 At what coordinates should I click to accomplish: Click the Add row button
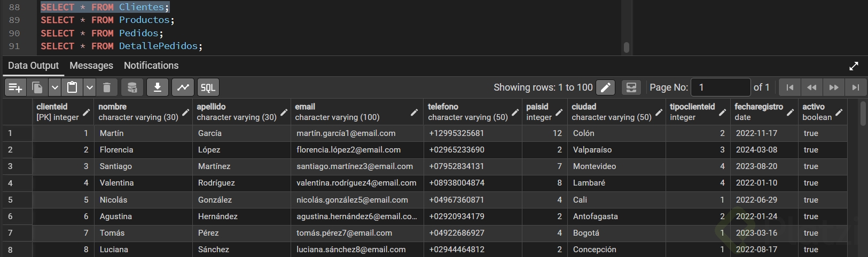[15, 87]
